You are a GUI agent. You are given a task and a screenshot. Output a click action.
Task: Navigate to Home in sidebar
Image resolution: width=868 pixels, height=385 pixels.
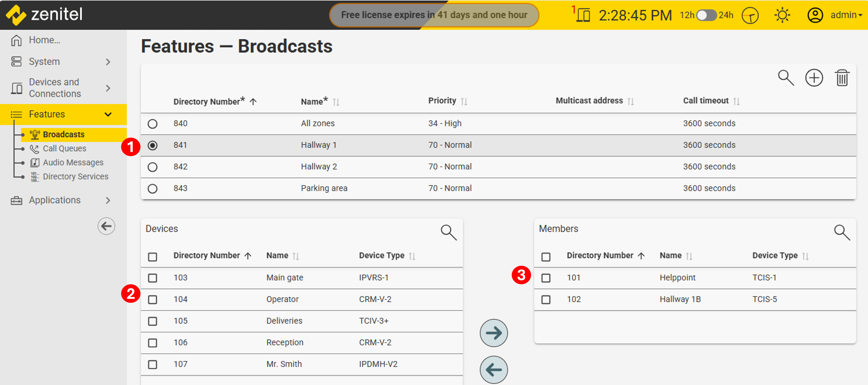point(44,40)
